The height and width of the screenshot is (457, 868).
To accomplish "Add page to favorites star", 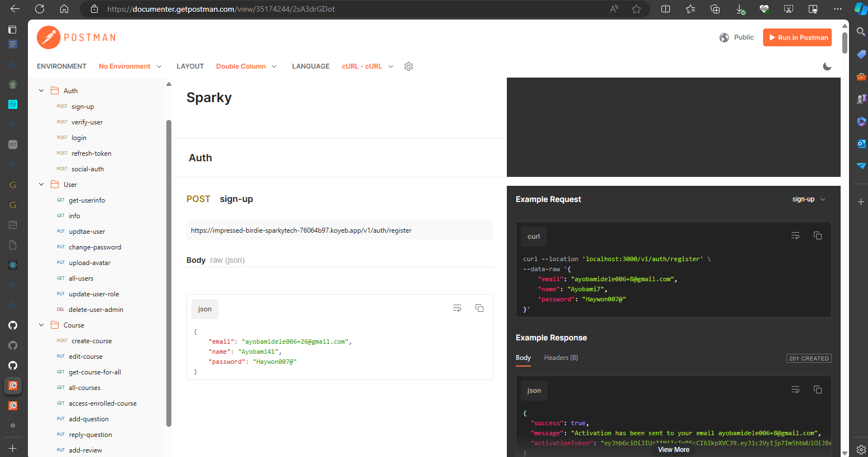I will (636, 9).
